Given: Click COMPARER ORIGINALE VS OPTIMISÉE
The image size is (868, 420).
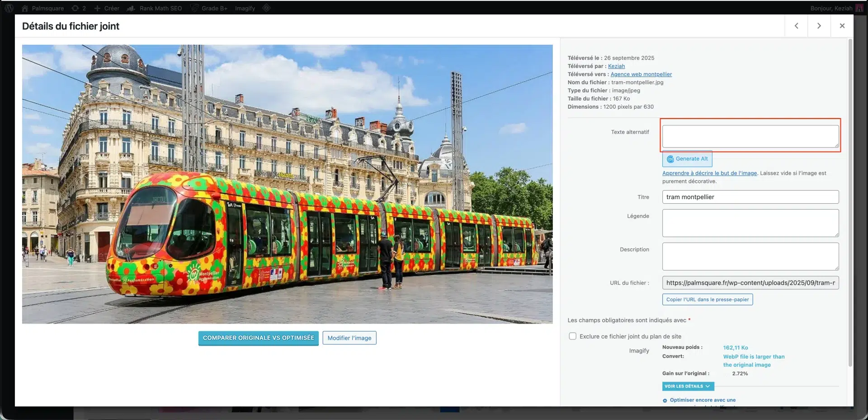Looking at the screenshot, I should (x=258, y=338).
